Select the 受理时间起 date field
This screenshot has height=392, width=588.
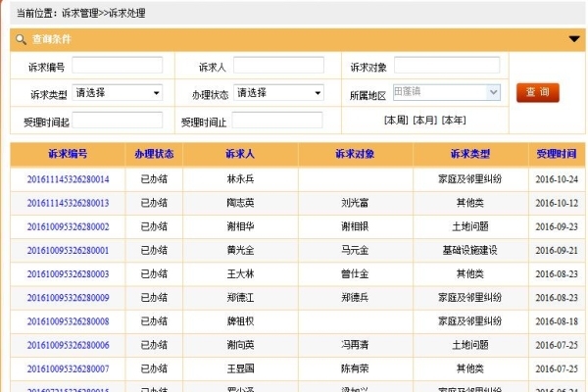117,121
